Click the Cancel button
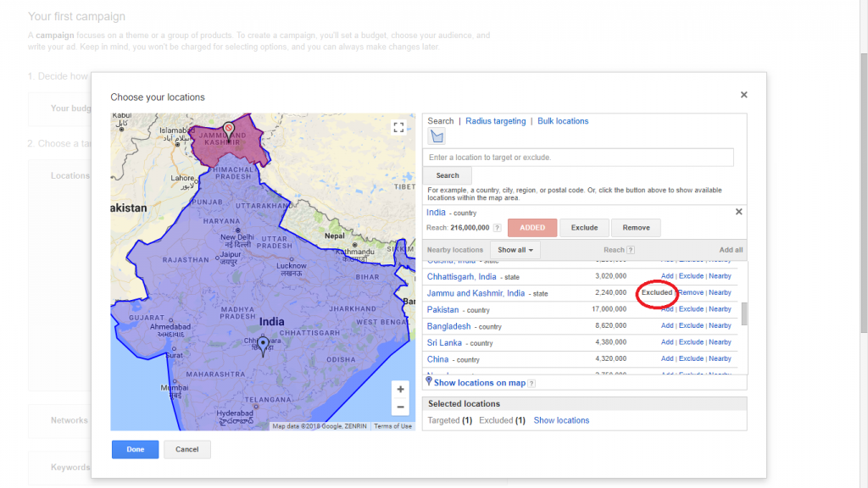The height and width of the screenshot is (488, 868). point(187,449)
